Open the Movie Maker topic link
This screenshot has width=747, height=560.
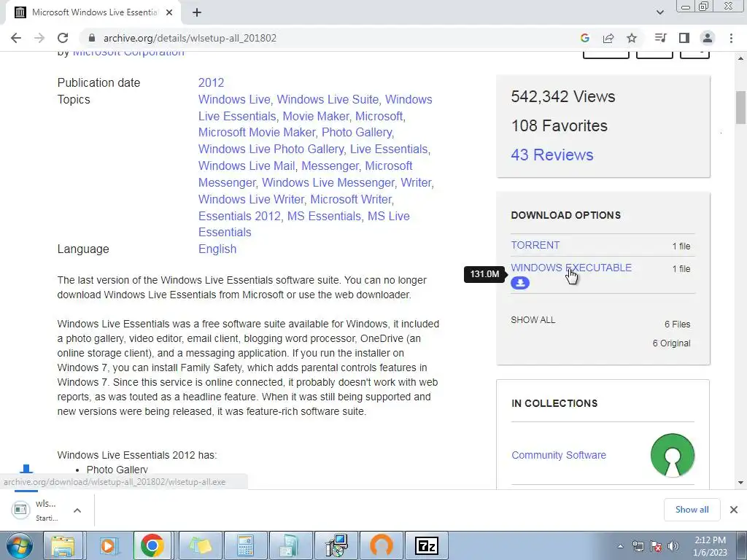pos(316,116)
